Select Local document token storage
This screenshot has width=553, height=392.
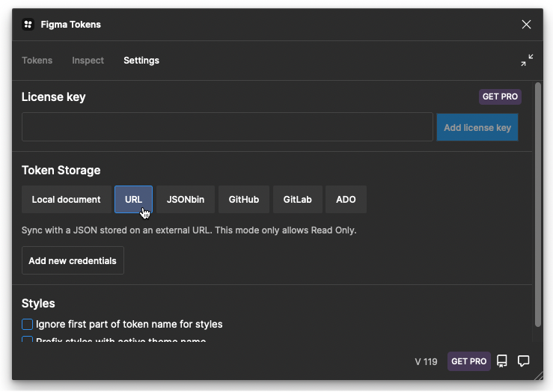(67, 200)
